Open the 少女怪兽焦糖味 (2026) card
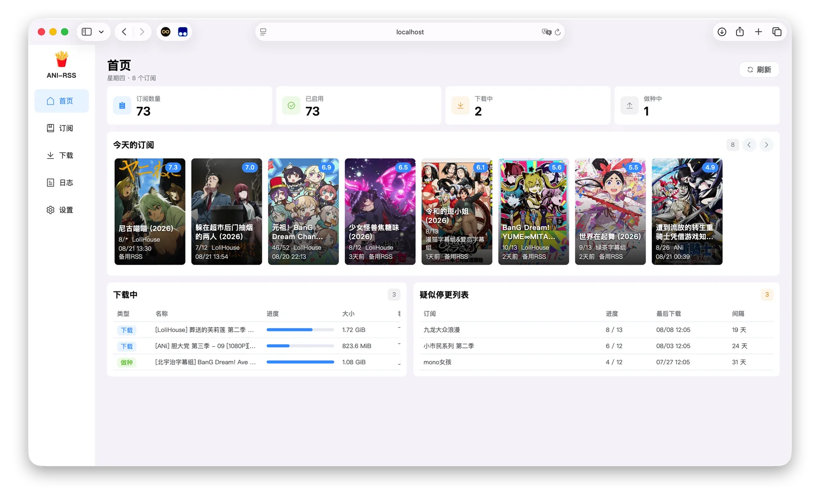The height and width of the screenshot is (504, 820). pyautogui.click(x=380, y=212)
